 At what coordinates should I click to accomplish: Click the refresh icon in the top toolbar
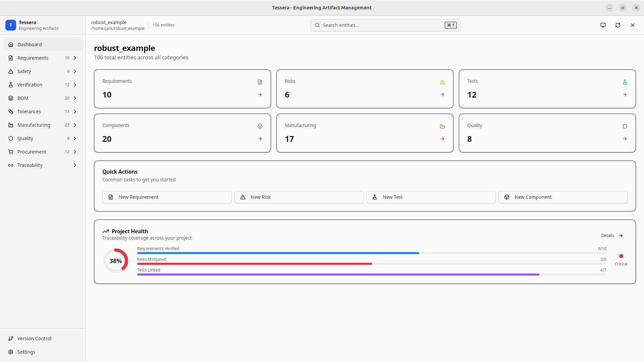(x=618, y=25)
